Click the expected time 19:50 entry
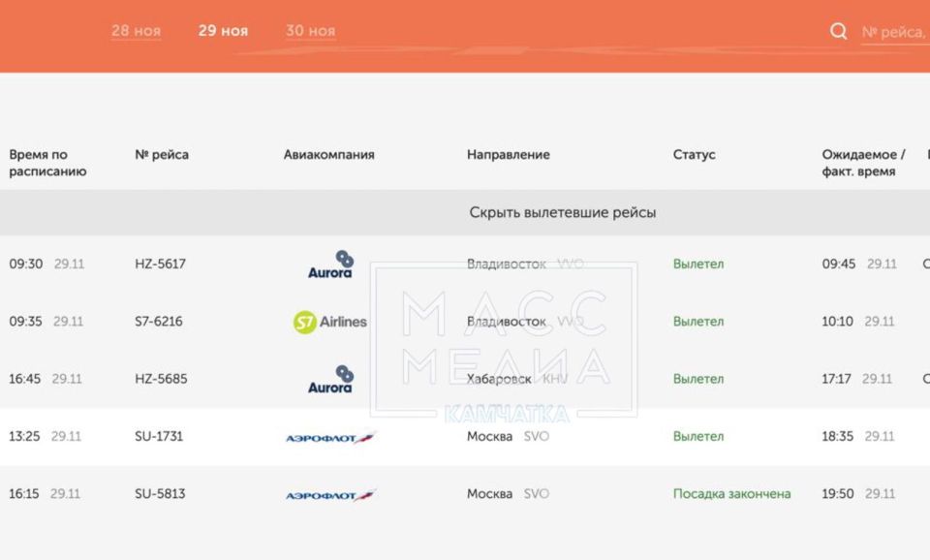 tap(842, 493)
